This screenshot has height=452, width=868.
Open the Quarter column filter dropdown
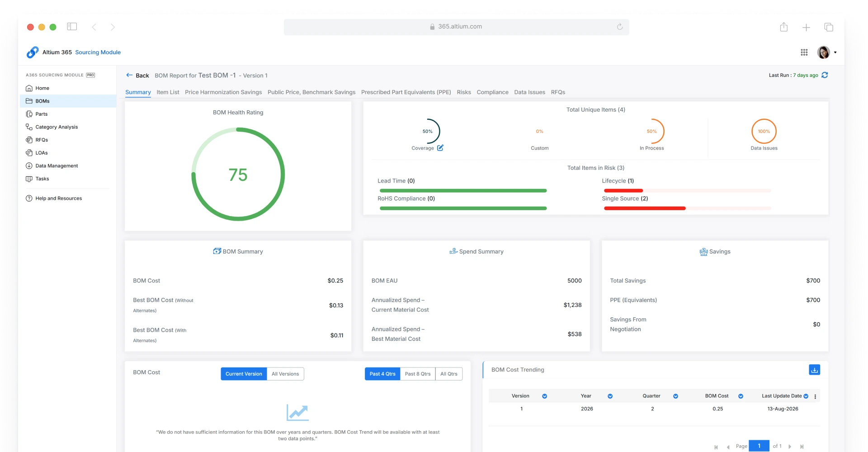point(675,396)
